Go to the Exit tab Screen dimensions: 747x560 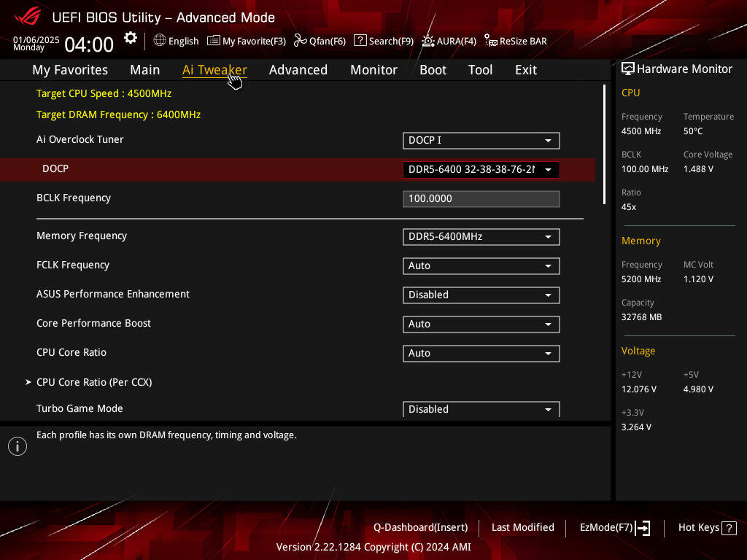pos(526,70)
